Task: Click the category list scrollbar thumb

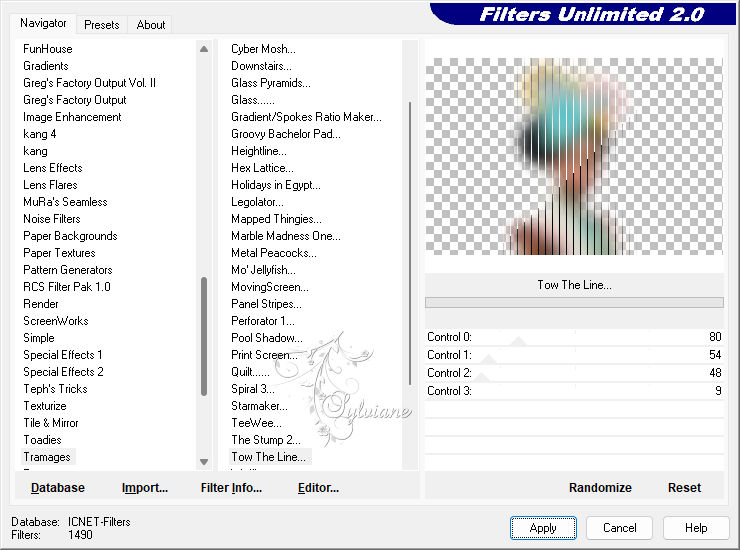Action: pyautogui.click(x=204, y=336)
